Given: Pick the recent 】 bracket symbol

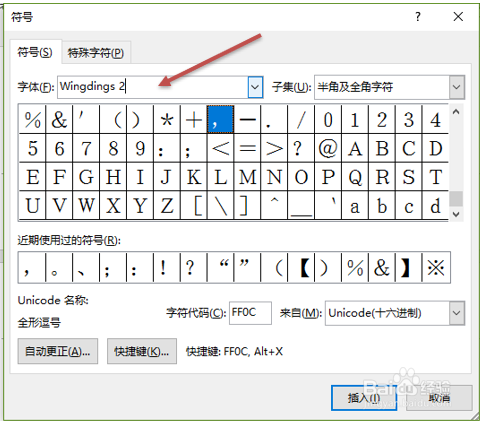Looking at the screenshot, I should [409, 268].
